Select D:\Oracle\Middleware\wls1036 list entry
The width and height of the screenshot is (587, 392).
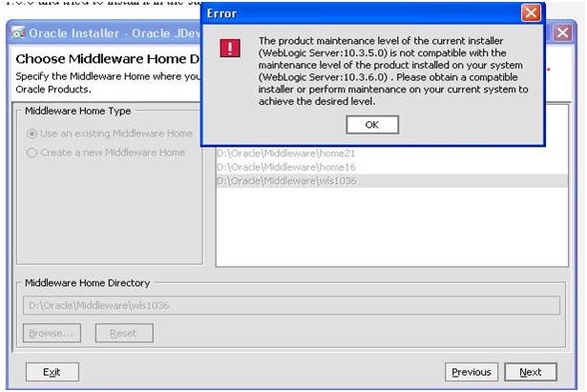tap(392, 181)
